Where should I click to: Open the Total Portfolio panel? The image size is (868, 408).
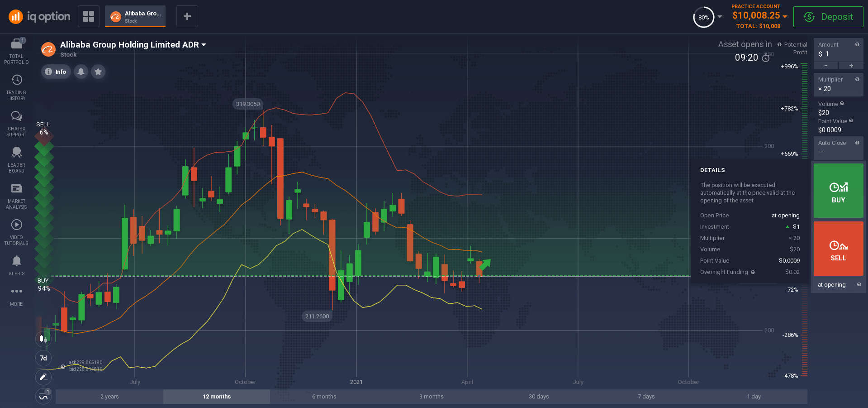[x=16, y=51]
